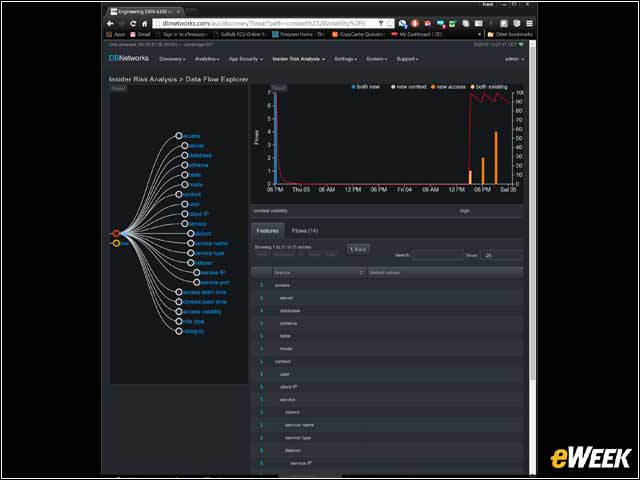640x480 pixels.
Task: Click the user node circle
Action: [184, 204]
